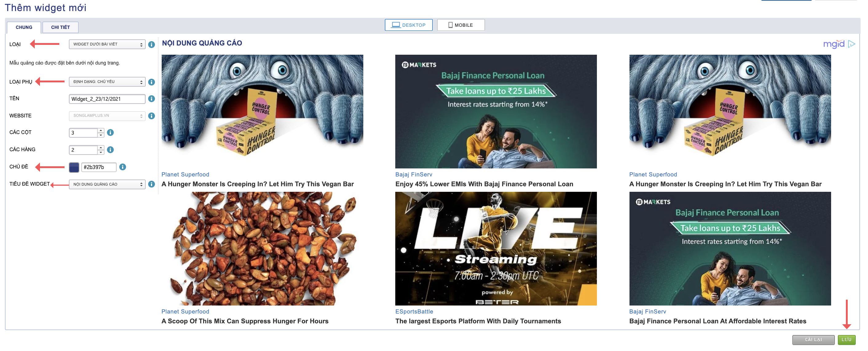Screen dimensions: 868x351
Task: Click info icon beside CHỦ ĐỀ color
Action: point(123,167)
